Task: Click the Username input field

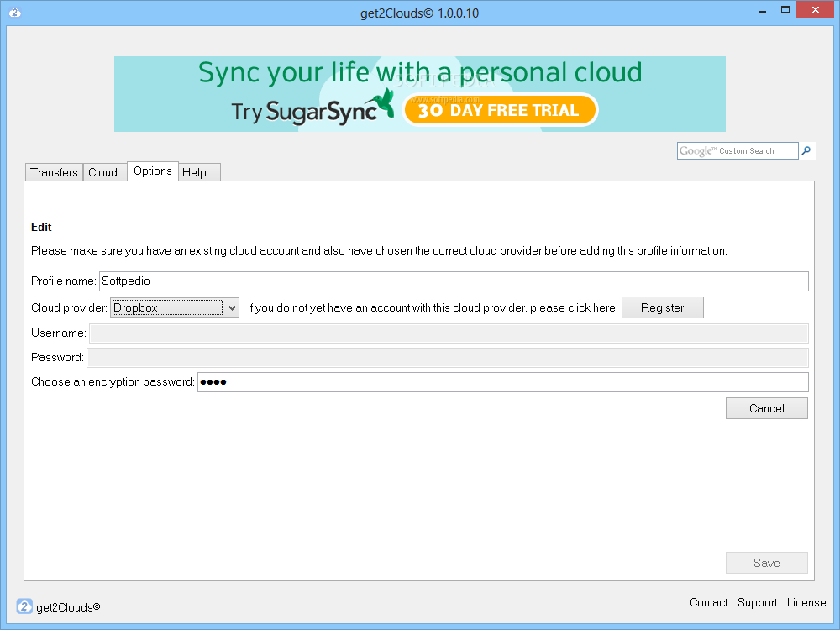Action: point(449,333)
